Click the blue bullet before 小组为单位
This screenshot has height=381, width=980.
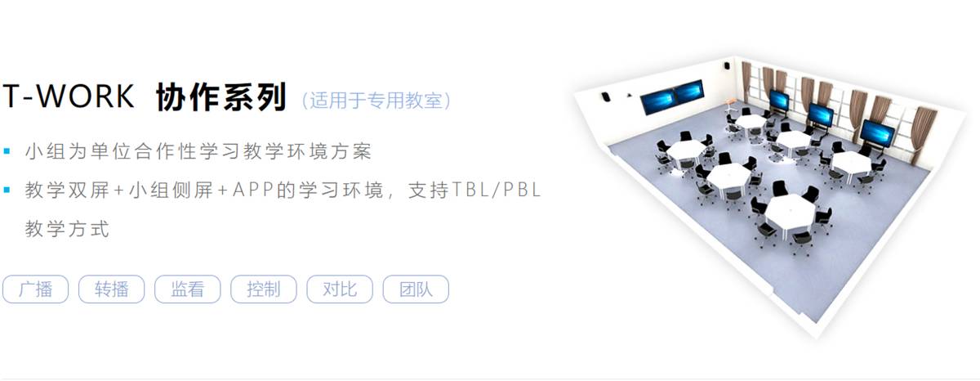coord(7,151)
